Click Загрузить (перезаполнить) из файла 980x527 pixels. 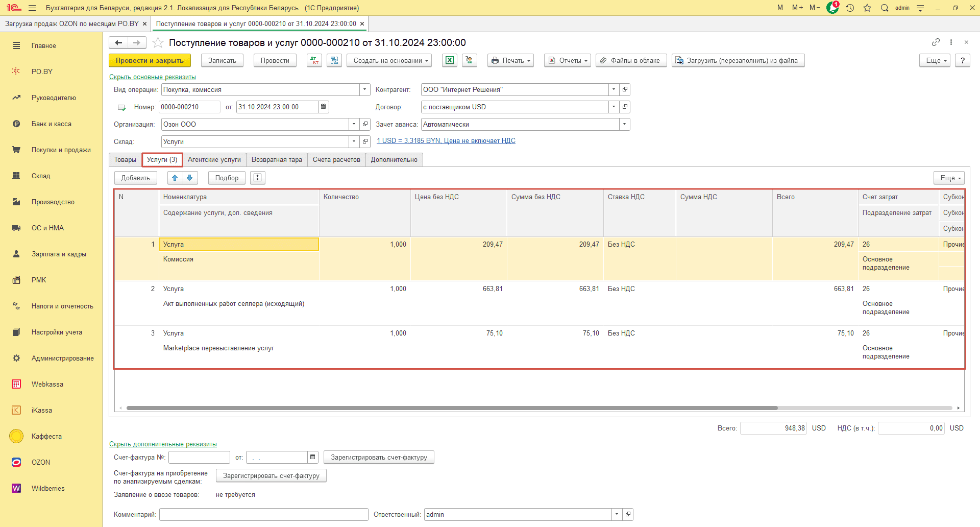click(738, 60)
